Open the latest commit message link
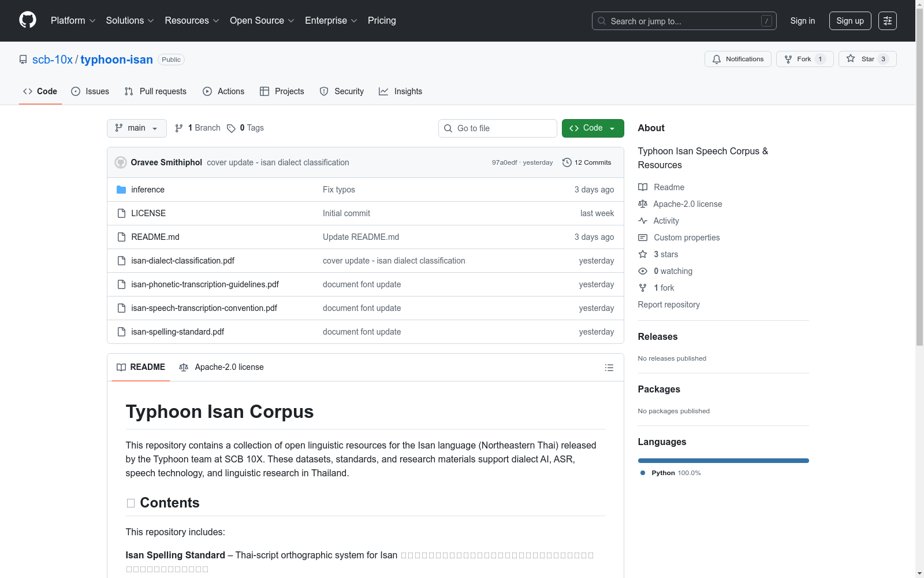This screenshot has height=578, width=924. coord(278,162)
